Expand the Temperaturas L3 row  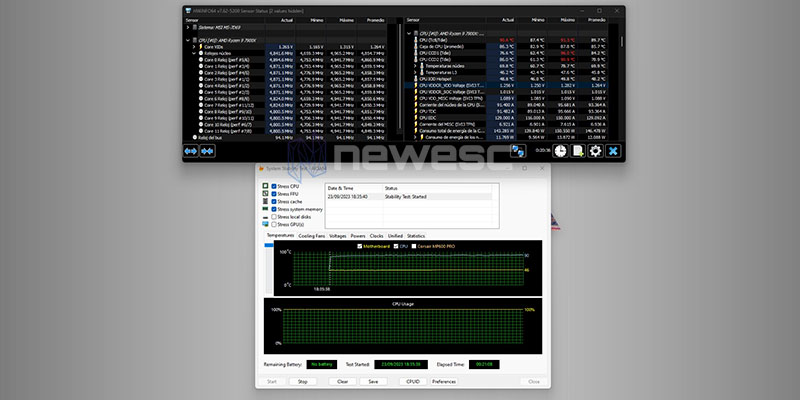coord(415,72)
